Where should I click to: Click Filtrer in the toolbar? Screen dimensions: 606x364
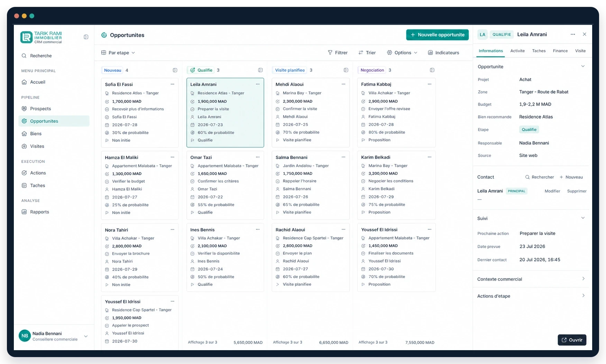338,53
